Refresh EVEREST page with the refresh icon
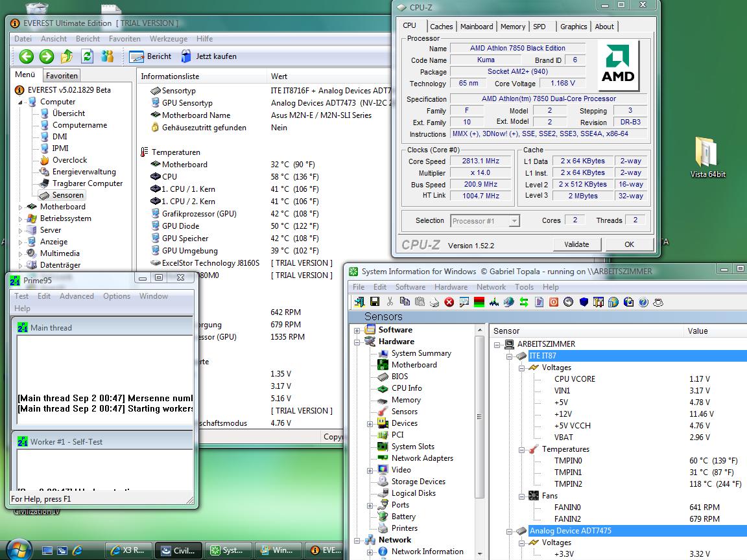This screenshot has height=560, width=747. pos(87,56)
